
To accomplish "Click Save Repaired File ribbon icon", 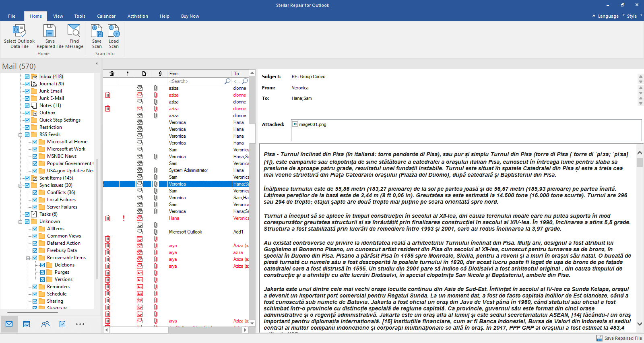I will [50, 31].
